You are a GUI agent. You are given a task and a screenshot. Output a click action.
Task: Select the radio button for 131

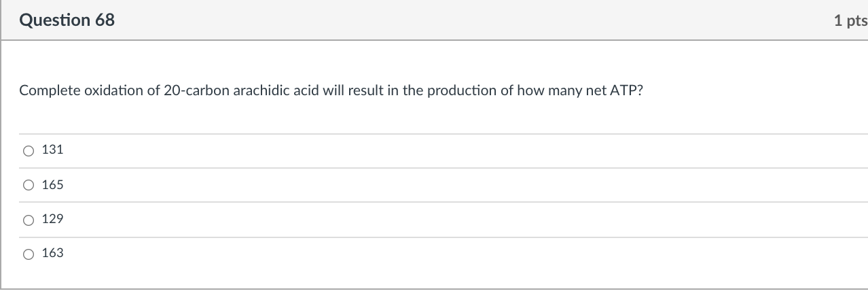29,151
